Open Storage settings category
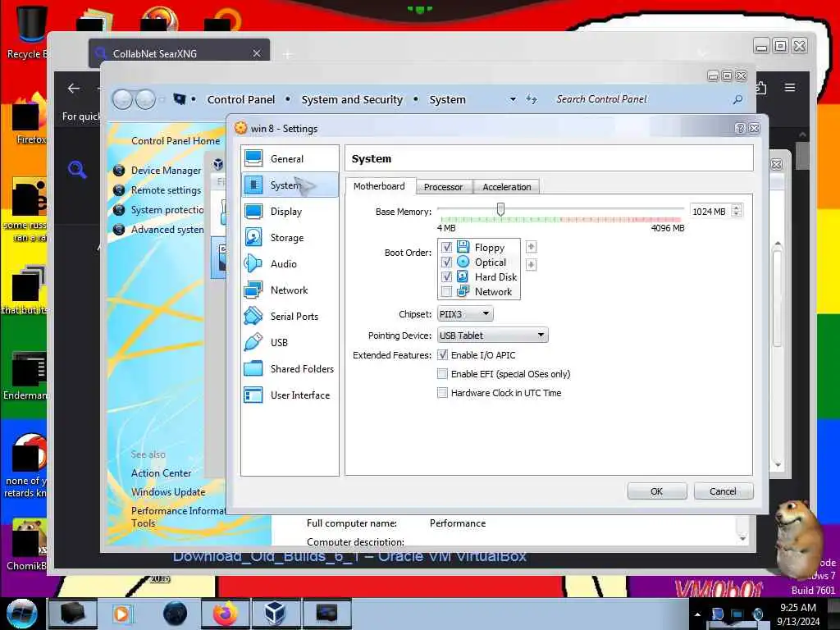Screen dimensions: 840x630 coord(290,237)
